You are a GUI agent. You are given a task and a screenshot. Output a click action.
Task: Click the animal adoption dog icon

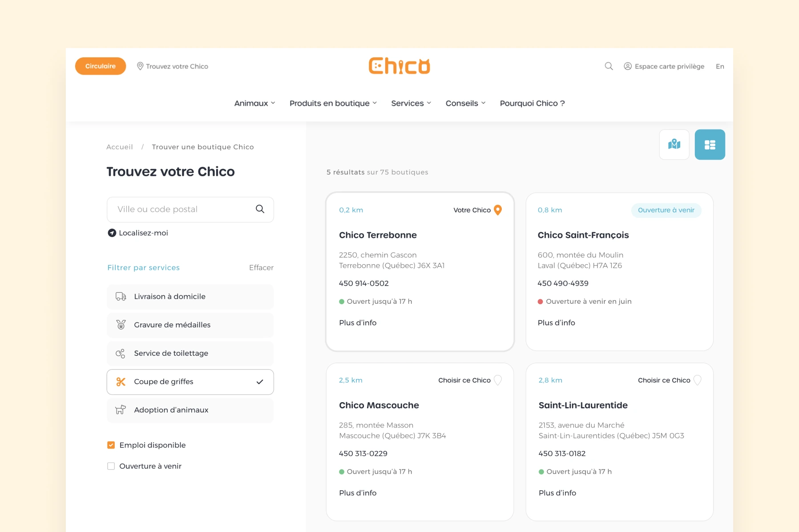pyautogui.click(x=121, y=410)
